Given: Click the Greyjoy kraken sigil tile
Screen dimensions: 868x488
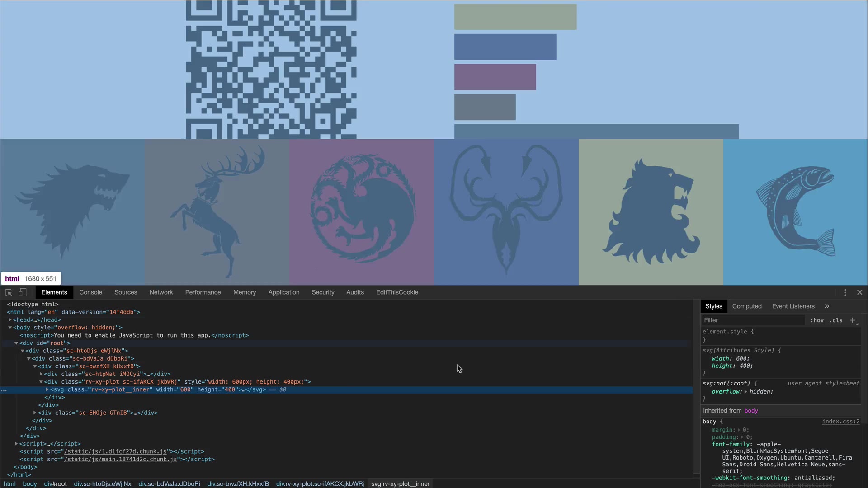Looking at the screenshot, I should tap(506, 211).
